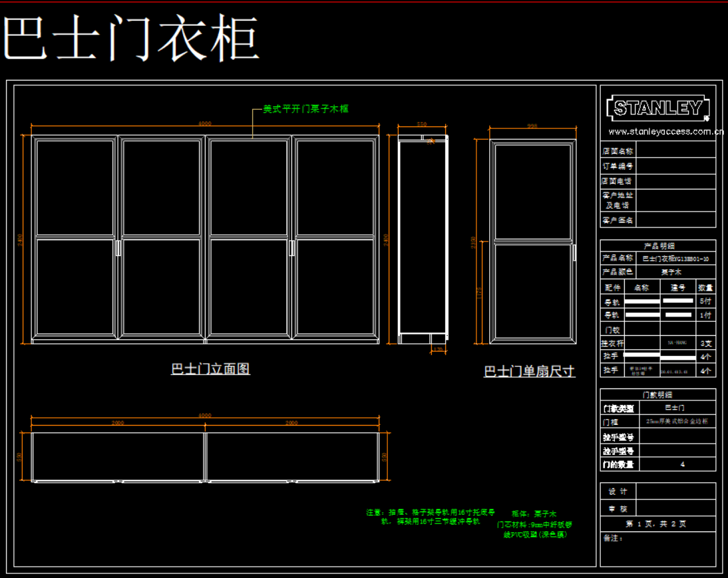Select the 3支 quantity in 挂衣杆 row
The width and height of the screenshot is (728, 578).
706,343
